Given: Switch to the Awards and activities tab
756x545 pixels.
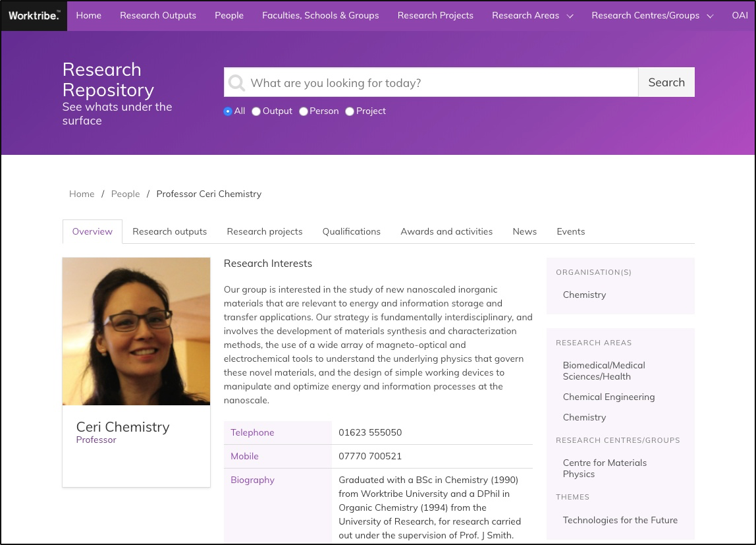Looking at the screenshot, I should pyautogui.click(x=446, y=231).
